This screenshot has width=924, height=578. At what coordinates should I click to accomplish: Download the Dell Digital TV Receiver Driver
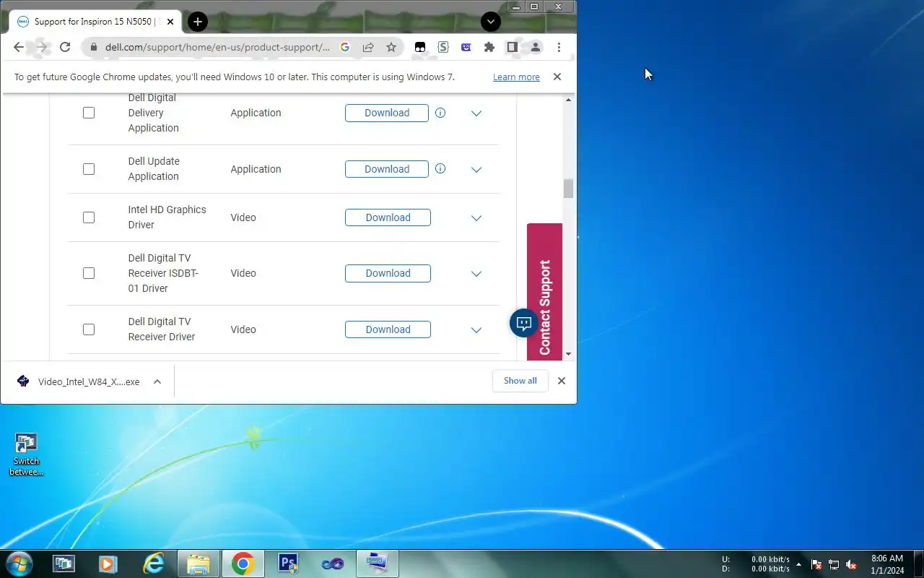[388, 329]
